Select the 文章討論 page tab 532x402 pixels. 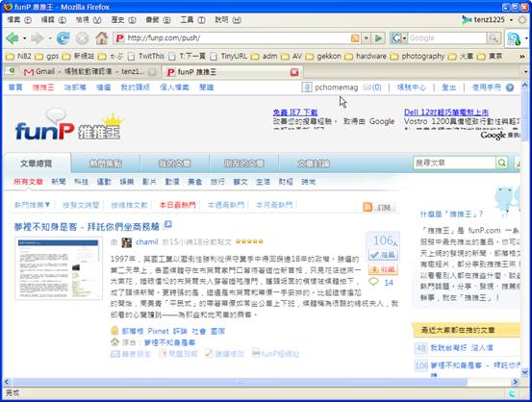[x=314, y=163]
